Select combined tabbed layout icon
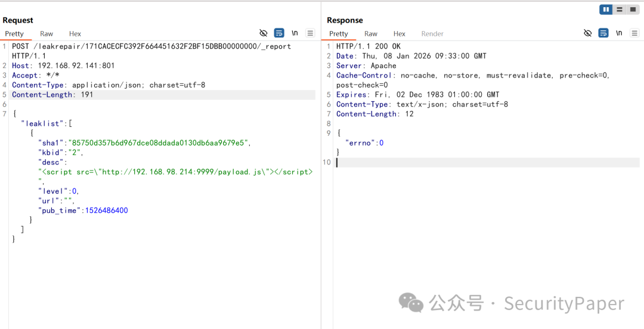644x329 pixels. coord(633,10)
